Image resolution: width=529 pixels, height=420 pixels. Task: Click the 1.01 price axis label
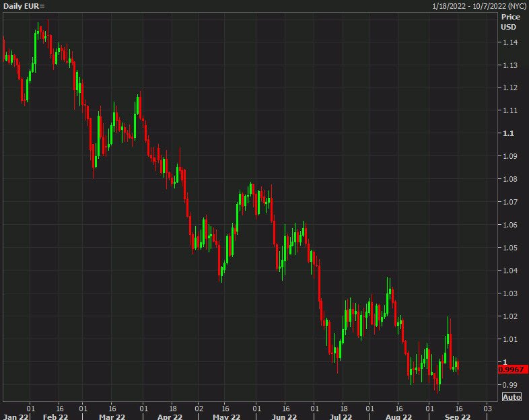click(510, 339)
